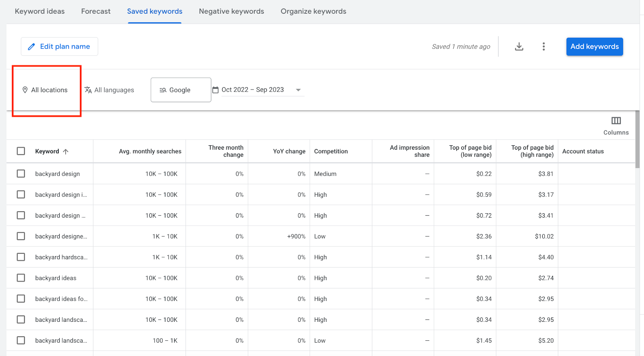This screenshot has width=644, height=356.
Task: Select the backyard hardsca... row checkbox
Action: coord(21,257)
